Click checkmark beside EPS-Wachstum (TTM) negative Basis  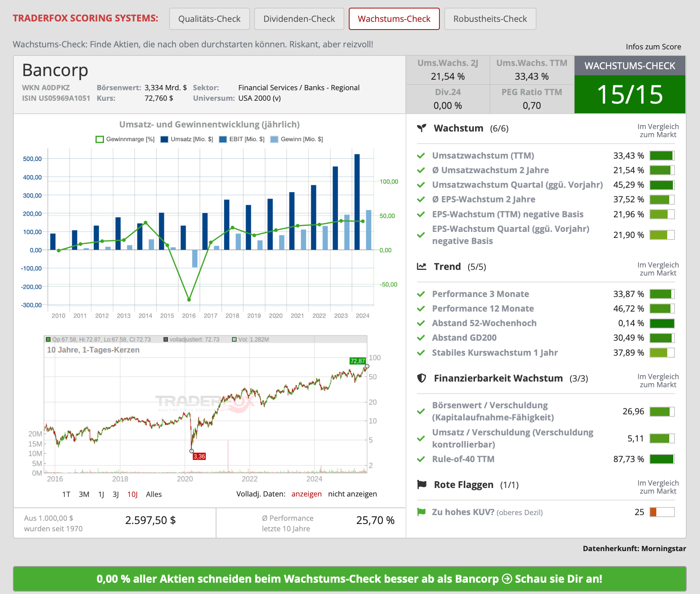pos(421,214)
